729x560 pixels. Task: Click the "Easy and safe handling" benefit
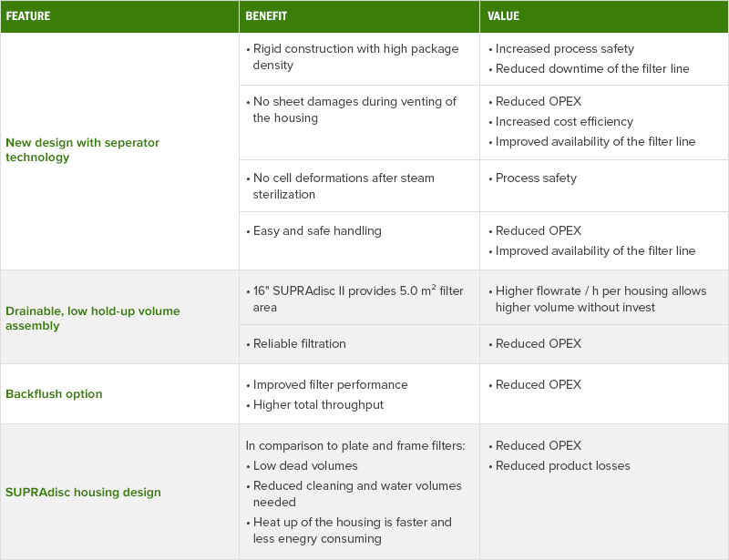point(315,230)
